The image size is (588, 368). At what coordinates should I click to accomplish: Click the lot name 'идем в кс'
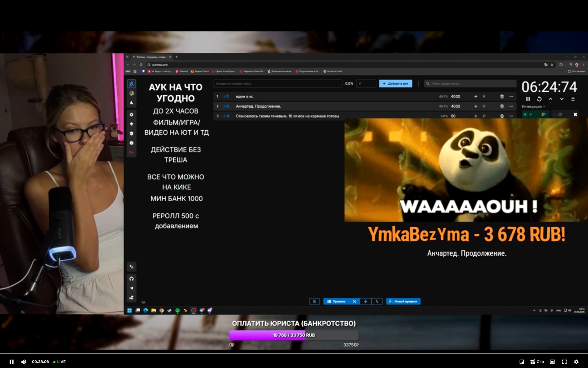pos(244,97)
